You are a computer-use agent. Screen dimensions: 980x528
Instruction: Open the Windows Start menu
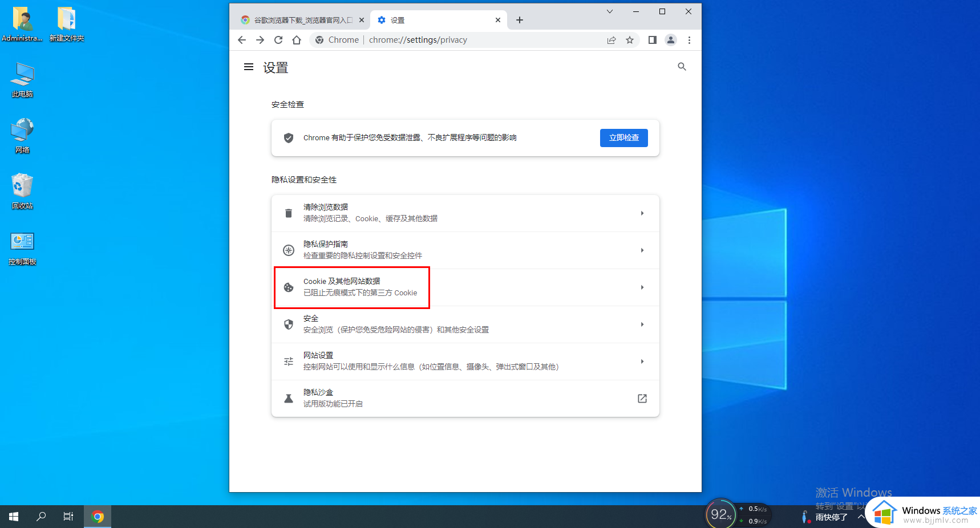click(14, 517)
